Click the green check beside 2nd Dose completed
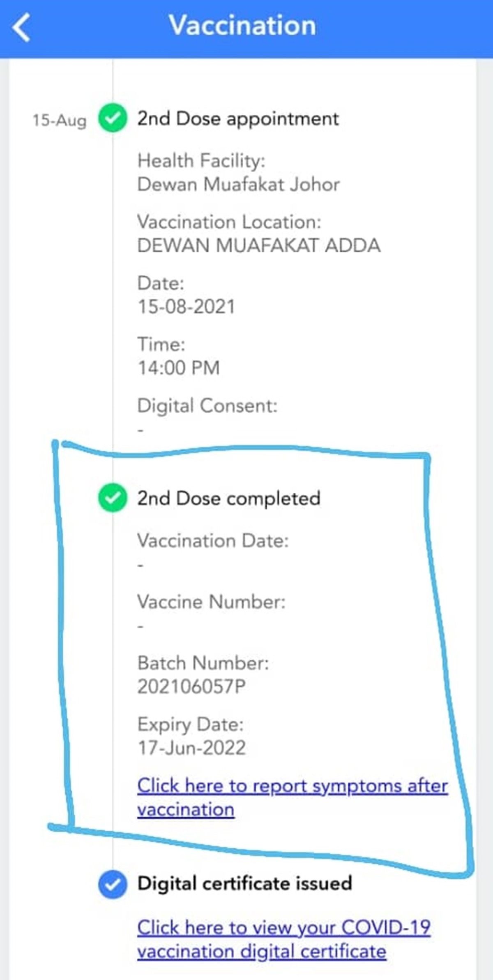The height and width of the screenshot is (980, 493). [112, 498]
